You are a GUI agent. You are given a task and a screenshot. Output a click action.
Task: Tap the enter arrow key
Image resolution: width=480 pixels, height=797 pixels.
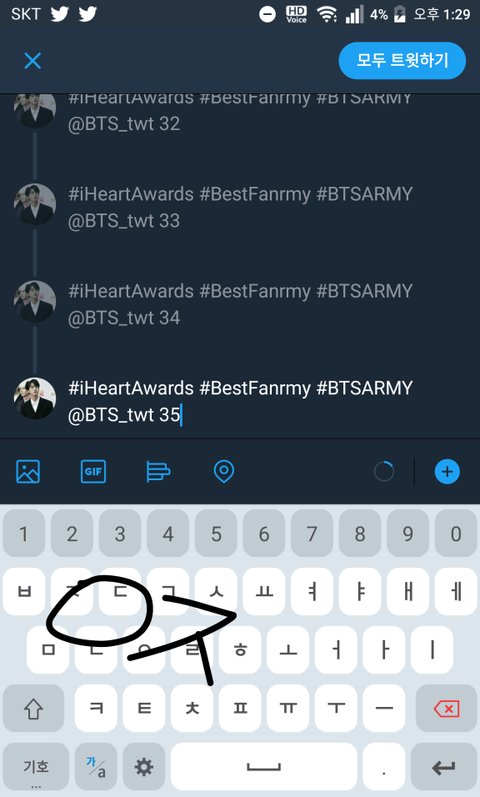pyautogui.click(x=444, y=767)
